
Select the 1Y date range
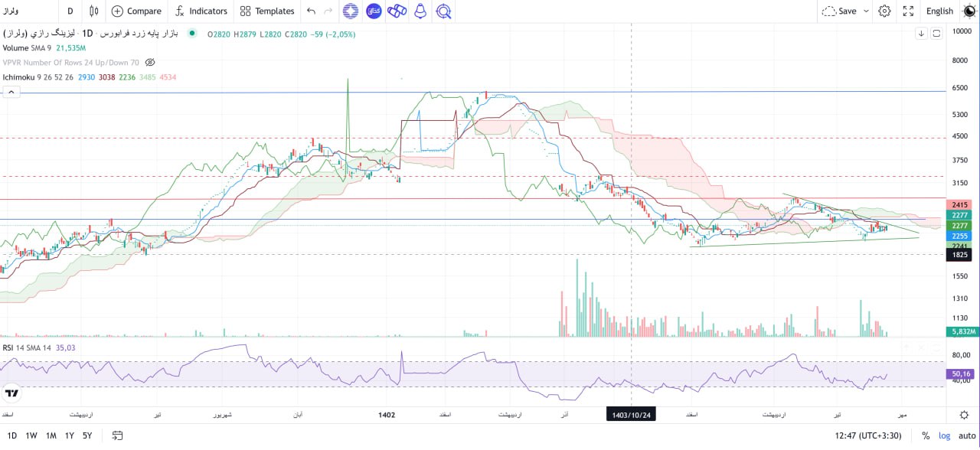click(x=69, y=435)
